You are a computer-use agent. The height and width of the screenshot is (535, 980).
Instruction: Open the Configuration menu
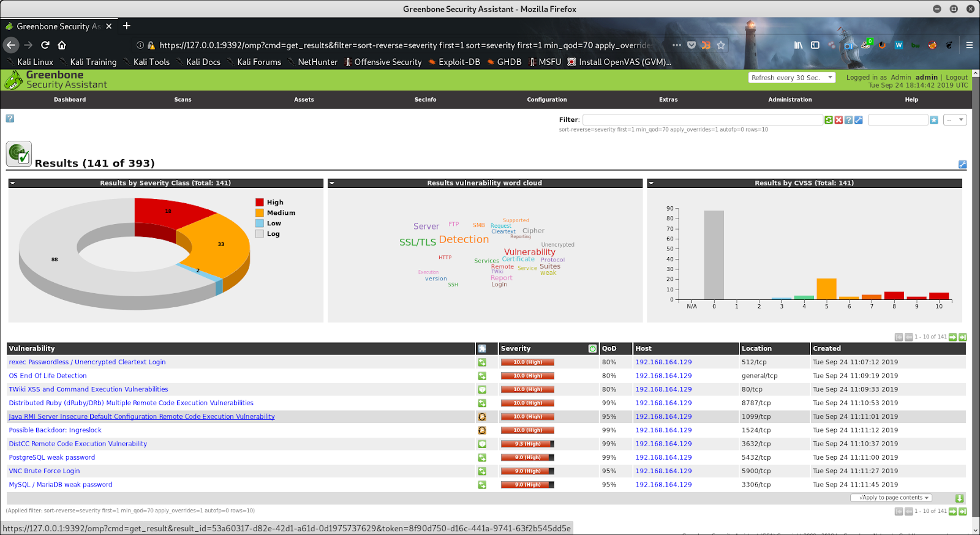[x=547, y=99]
